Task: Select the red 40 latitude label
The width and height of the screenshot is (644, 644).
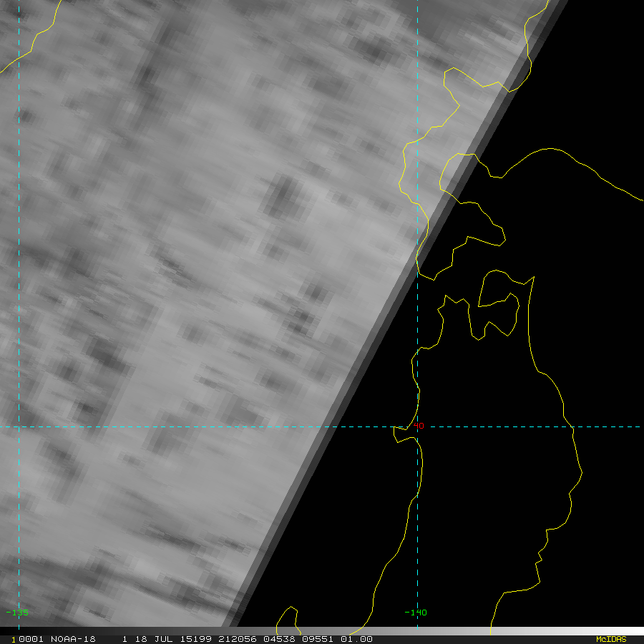Action: coord(419,426)
